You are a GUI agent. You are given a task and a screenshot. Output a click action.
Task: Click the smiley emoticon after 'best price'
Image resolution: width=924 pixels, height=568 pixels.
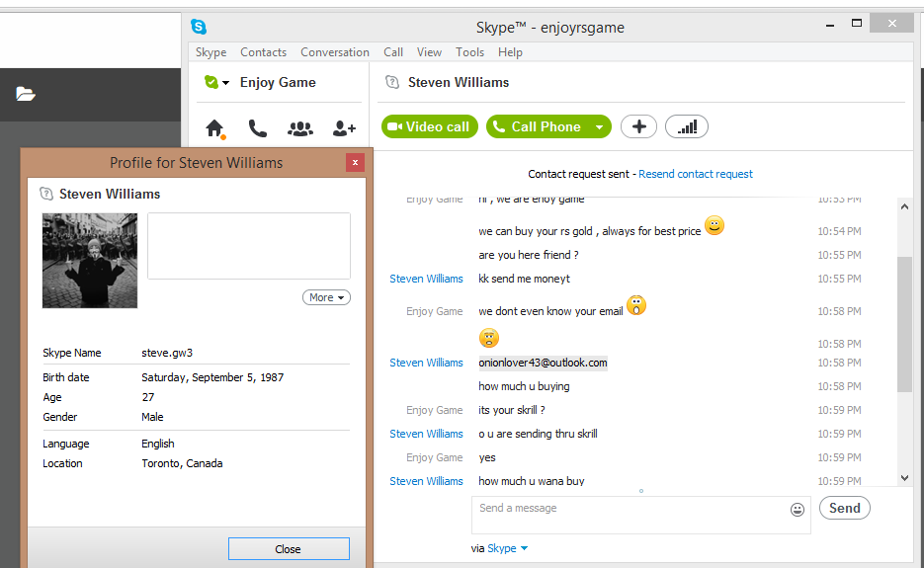714,225
